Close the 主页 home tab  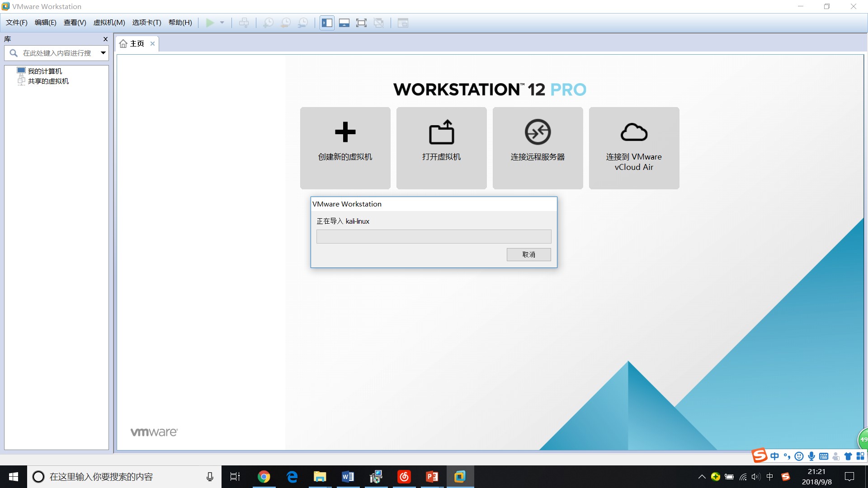coord(153,43)
